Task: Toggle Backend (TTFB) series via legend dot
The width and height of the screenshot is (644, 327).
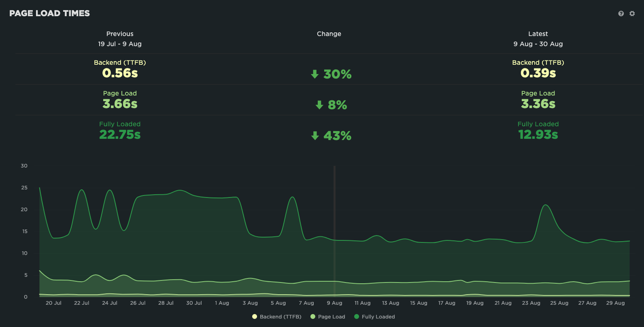Action: 255,316
